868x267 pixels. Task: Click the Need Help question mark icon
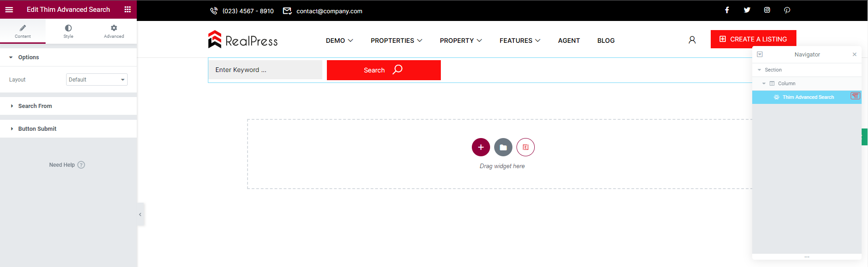coord(81,165)
